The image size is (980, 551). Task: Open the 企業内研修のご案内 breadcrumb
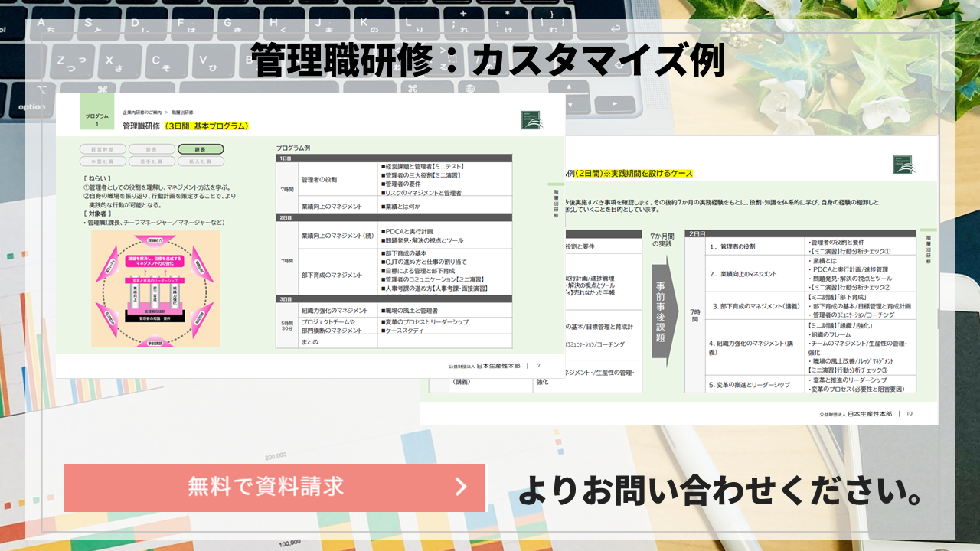click(142, 112)
